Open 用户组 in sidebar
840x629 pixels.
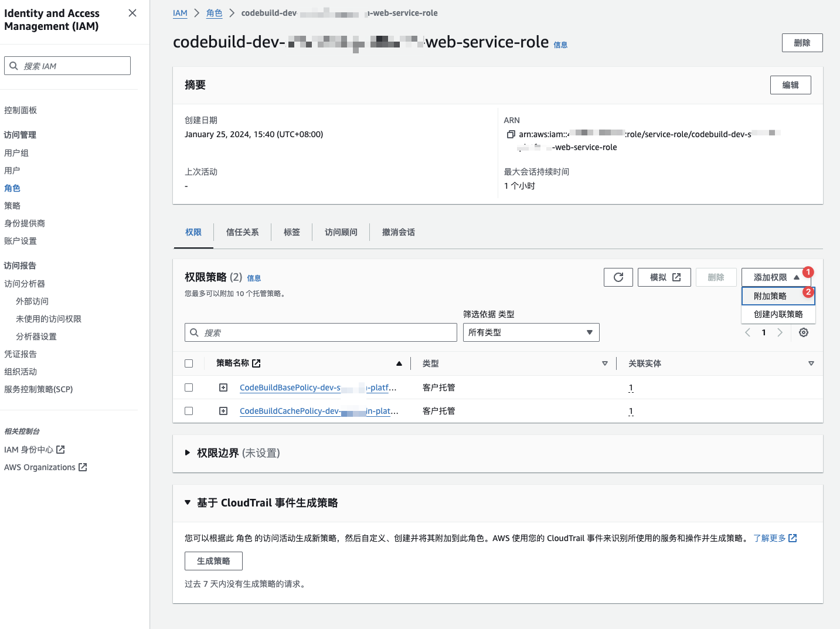tap(16, 153)
